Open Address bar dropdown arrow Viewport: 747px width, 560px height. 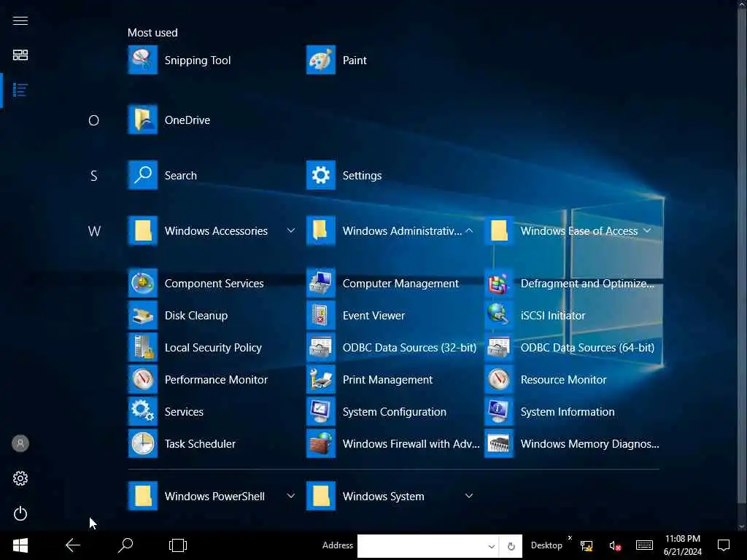pos(491,545)
